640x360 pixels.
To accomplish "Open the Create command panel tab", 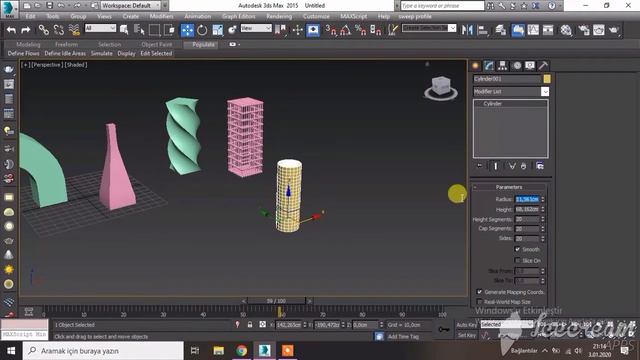I will click(476, 66).
